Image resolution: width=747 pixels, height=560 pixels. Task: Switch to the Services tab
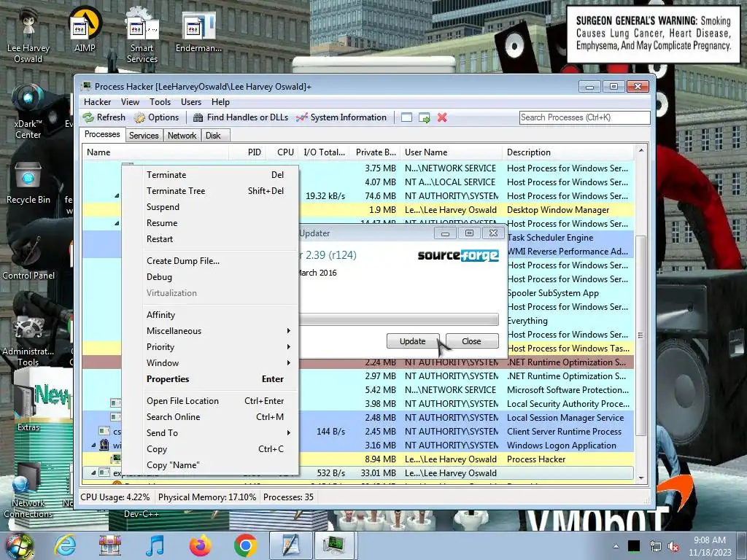click(x=144, y=136)
